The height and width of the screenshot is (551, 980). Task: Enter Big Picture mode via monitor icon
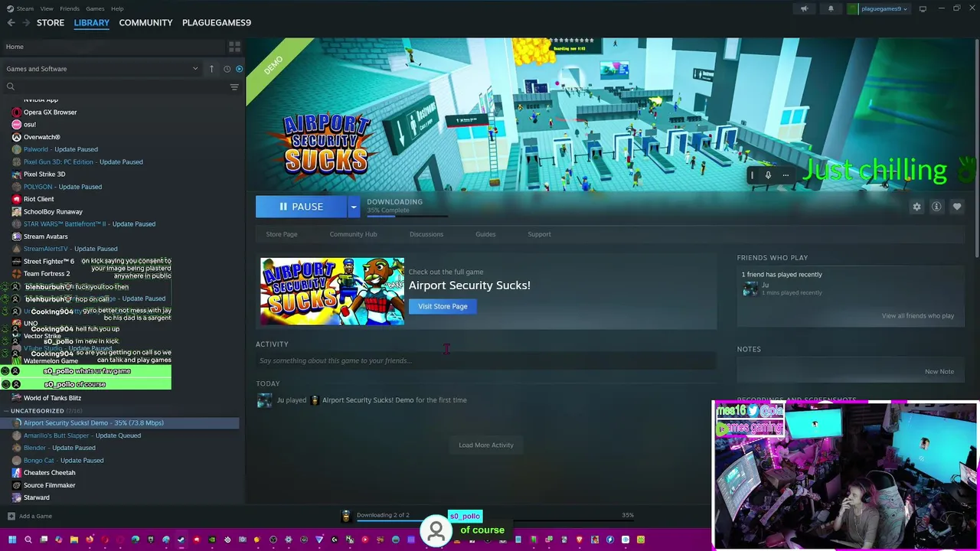923,8
